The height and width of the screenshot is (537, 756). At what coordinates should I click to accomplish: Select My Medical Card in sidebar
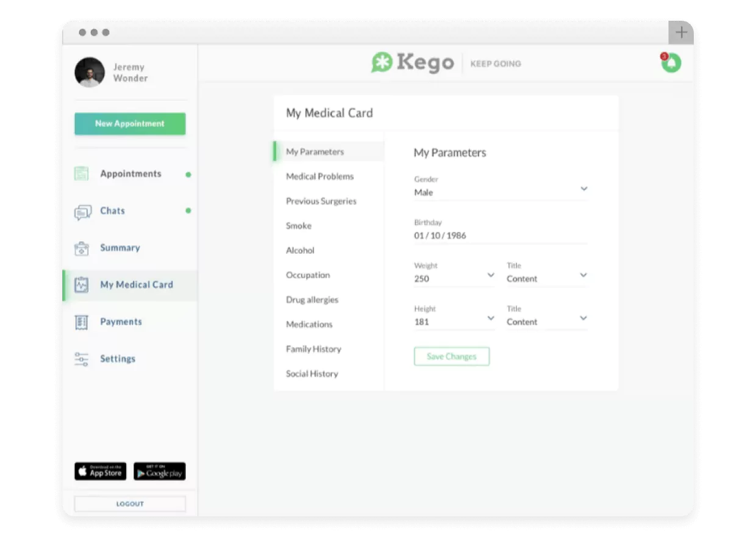pos(130,285)
